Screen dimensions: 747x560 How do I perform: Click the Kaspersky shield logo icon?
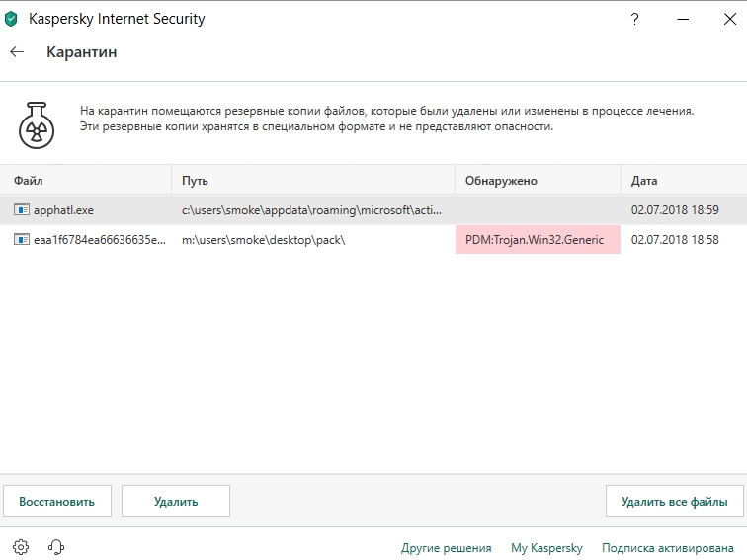12,19
